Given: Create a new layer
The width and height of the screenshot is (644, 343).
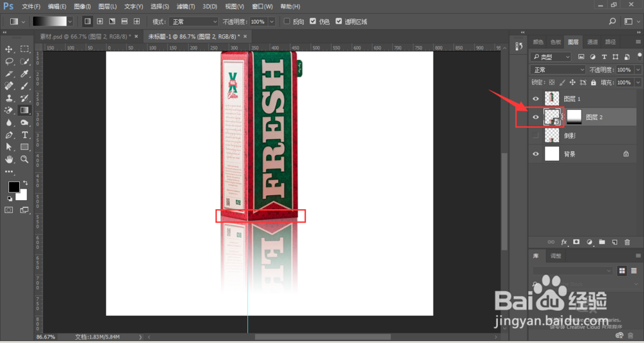Looking at the screenshot, I should coord(614,242).
